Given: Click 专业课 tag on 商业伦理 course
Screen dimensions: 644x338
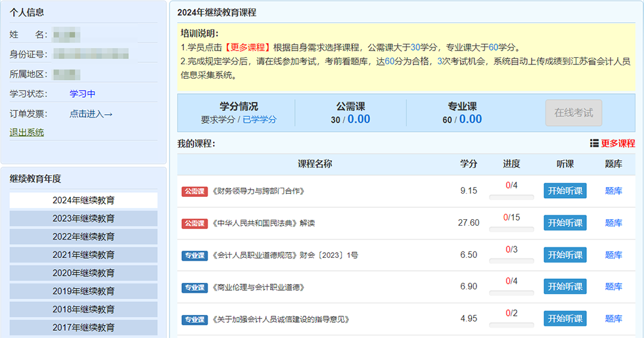Looking at the screenshot, I should click(195, 287).
